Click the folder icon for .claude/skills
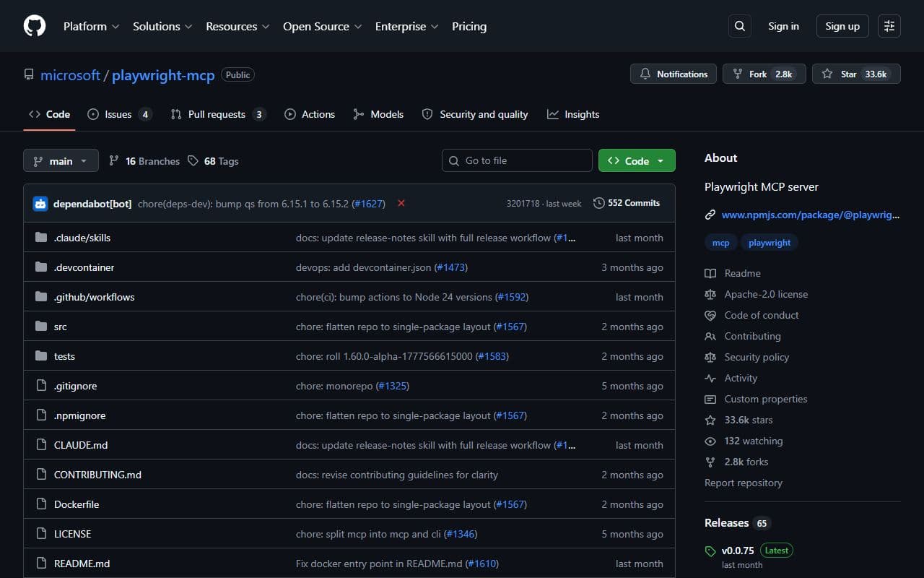 (41, 238)
